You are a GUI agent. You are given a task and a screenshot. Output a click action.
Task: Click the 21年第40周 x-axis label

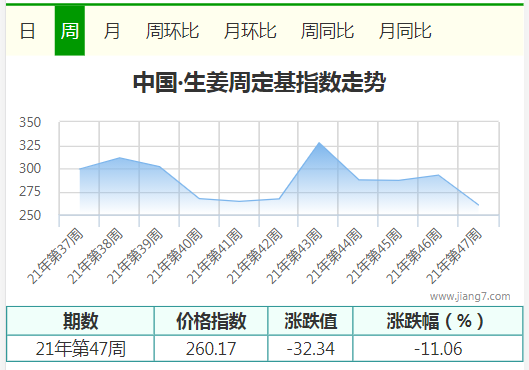[175, 256]
